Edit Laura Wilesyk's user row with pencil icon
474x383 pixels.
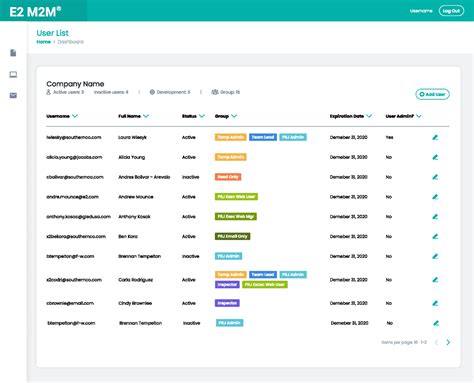pos(435,137)
